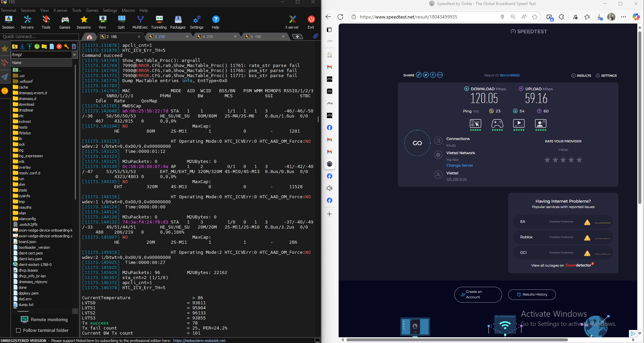Expand the /tmp/ path dropdown

click(75, 55)
